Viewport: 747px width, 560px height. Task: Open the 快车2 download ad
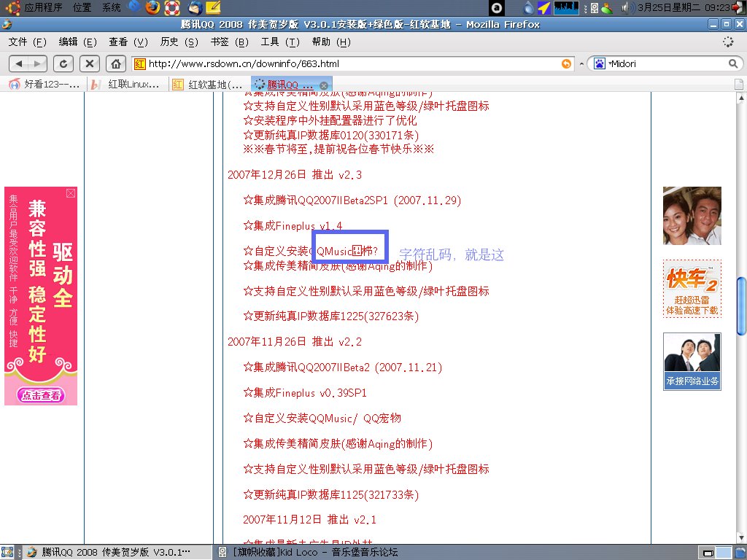[x=692, y=289]
